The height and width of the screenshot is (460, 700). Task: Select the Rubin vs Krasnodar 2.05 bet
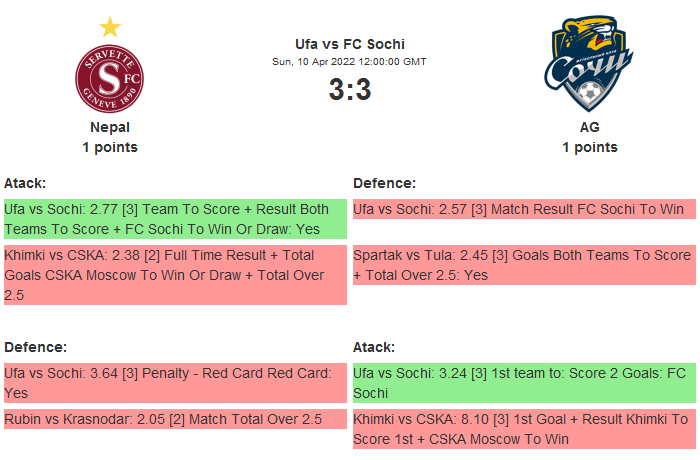(175, 419)
